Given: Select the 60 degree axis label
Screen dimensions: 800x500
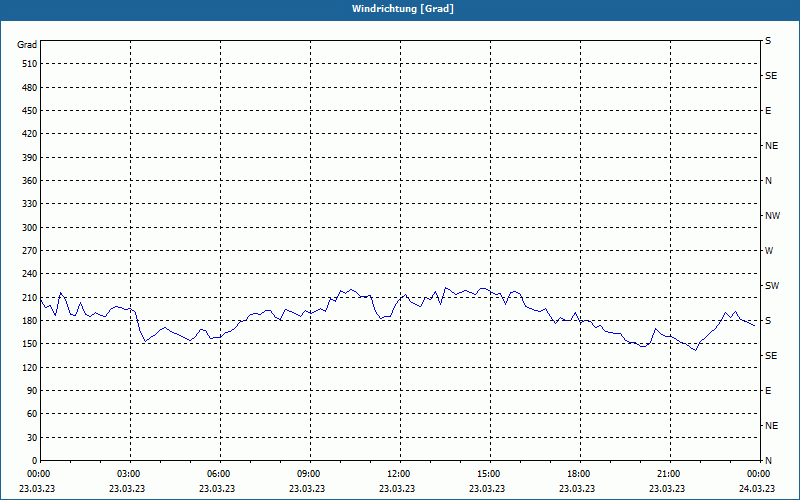Looking at the screenshot, I should 32,413.
